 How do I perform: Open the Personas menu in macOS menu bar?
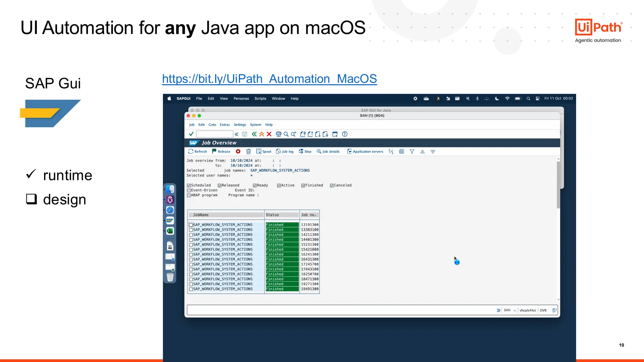pos(241,98)
